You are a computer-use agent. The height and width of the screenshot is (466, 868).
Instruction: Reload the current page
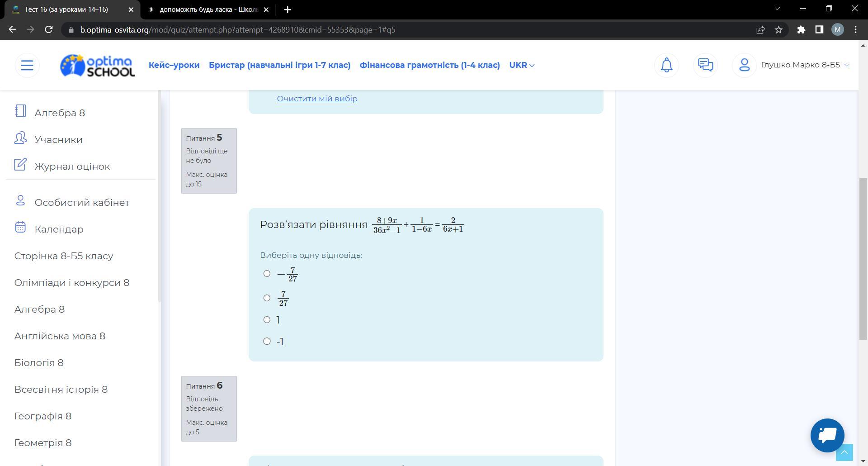[x=49, y=29]
